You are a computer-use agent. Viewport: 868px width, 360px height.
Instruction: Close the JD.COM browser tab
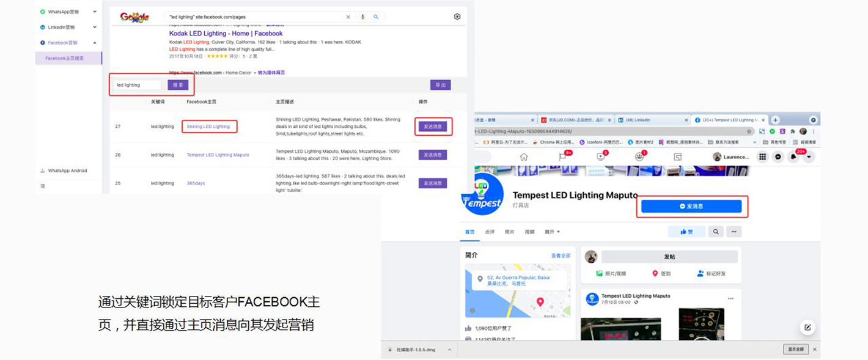(x=608, y=120)
